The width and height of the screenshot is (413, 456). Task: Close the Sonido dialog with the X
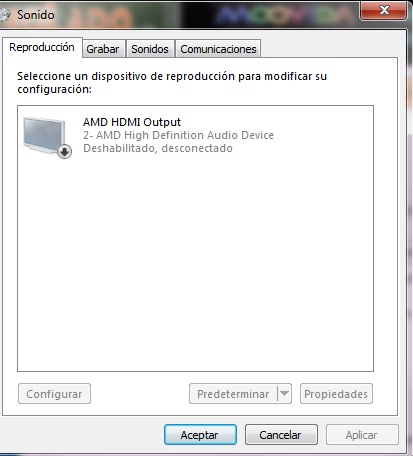click(x=384, y=10)
